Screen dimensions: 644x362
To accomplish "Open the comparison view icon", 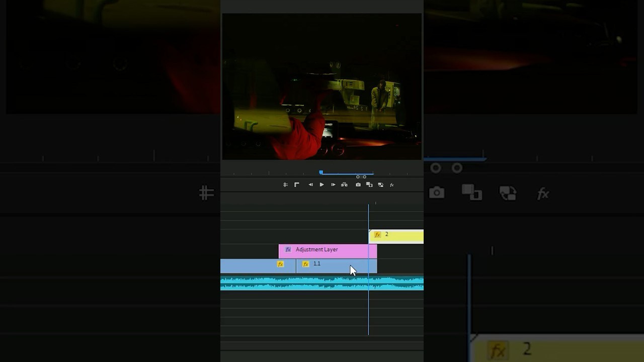I will (x=369, y=185).
